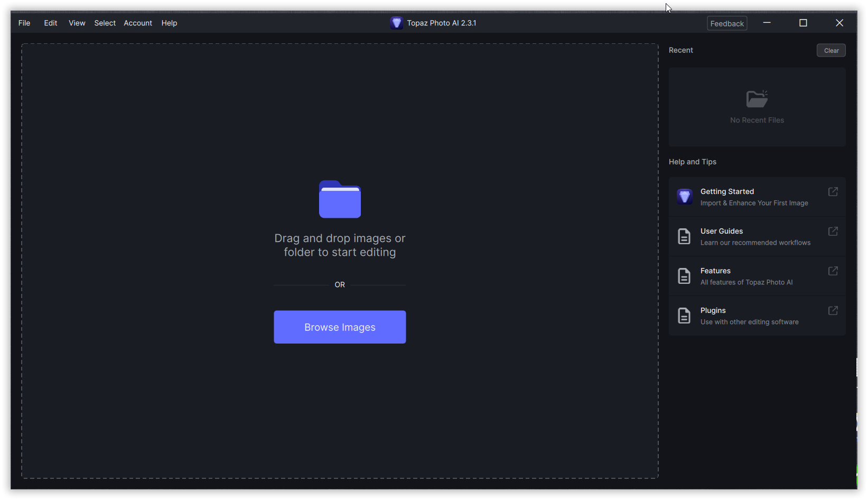Open the Edit menu
The width and height of the screenshot is (868, 500).
coord(51,23)
